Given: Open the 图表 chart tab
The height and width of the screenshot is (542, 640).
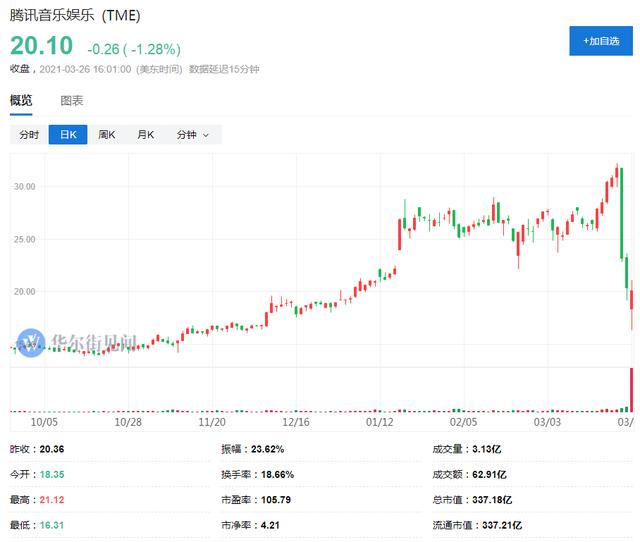Looking at the screenshot, I should click(72, 100).
